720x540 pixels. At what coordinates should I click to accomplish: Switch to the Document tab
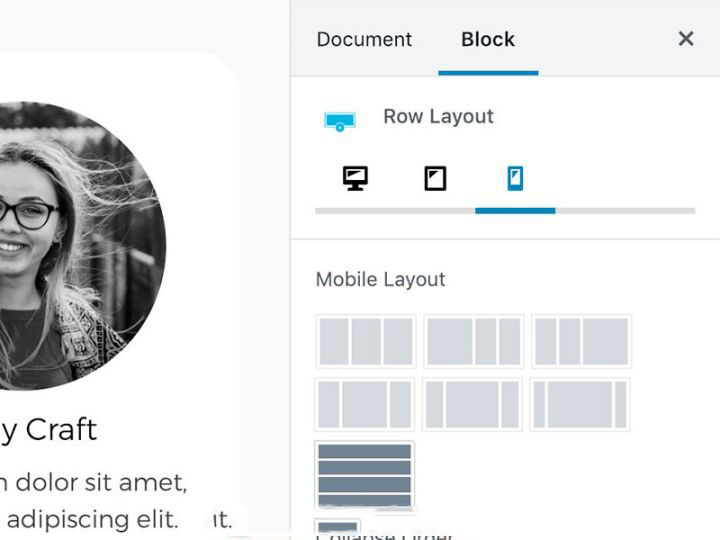[x=364, y=39]
